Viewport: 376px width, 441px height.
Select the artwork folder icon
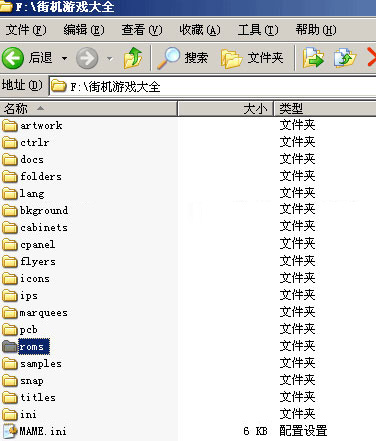coord(10,126)
